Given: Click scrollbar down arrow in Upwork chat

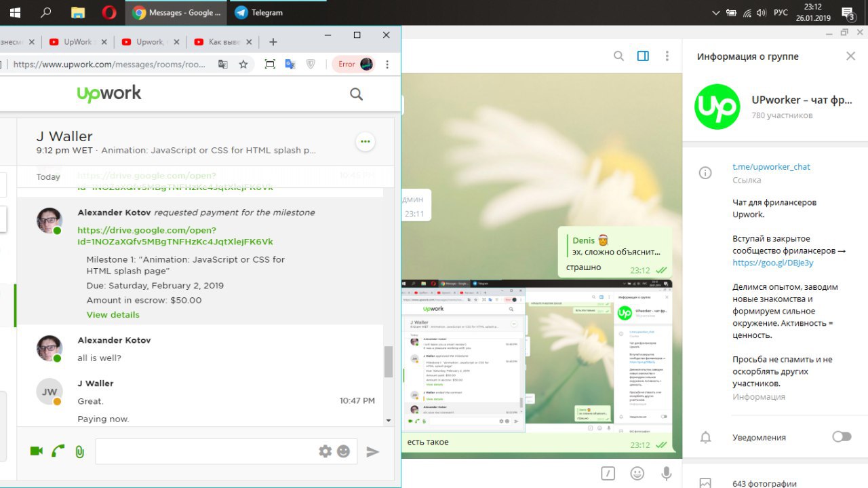Looking at the screenshot, I should pos(389,420).
